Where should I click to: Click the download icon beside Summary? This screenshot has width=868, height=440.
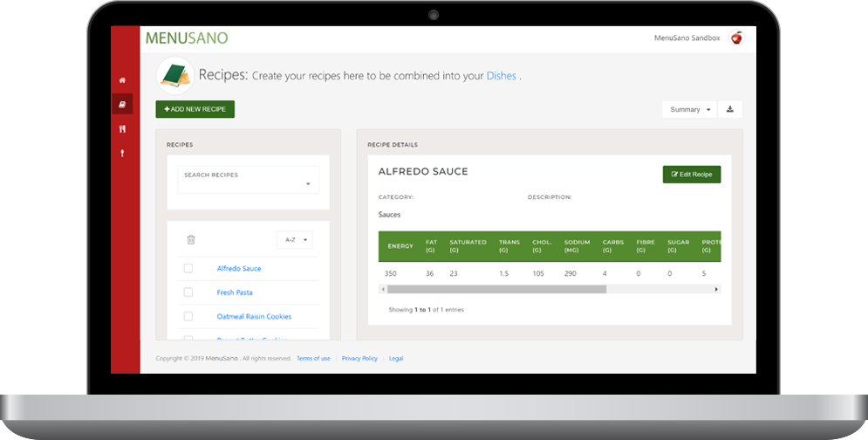pyautogui.click(x=730, y=109)
